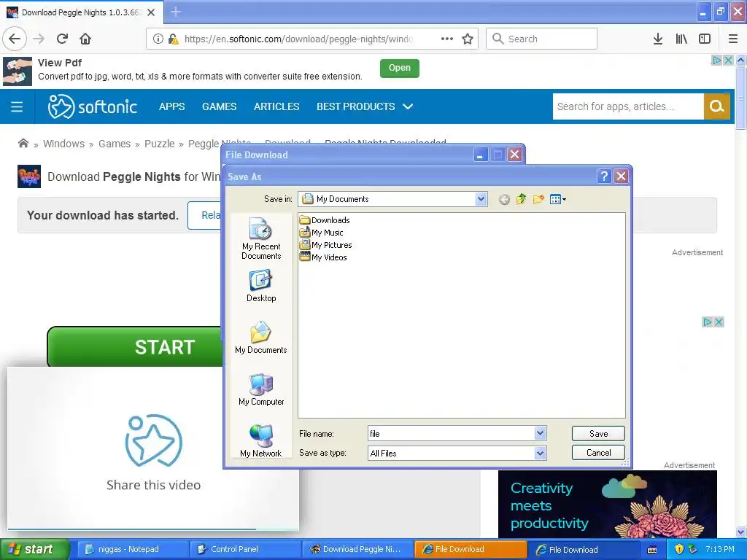
Task: Open the Firefox hamburger menu
Action: point(732,39)
